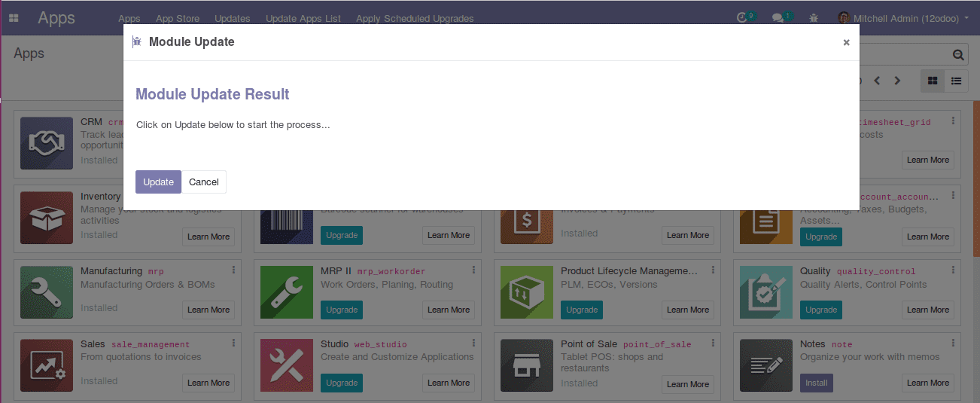
Task: Click the CRM handshake app icon
Action: click(x=47, y=142)
